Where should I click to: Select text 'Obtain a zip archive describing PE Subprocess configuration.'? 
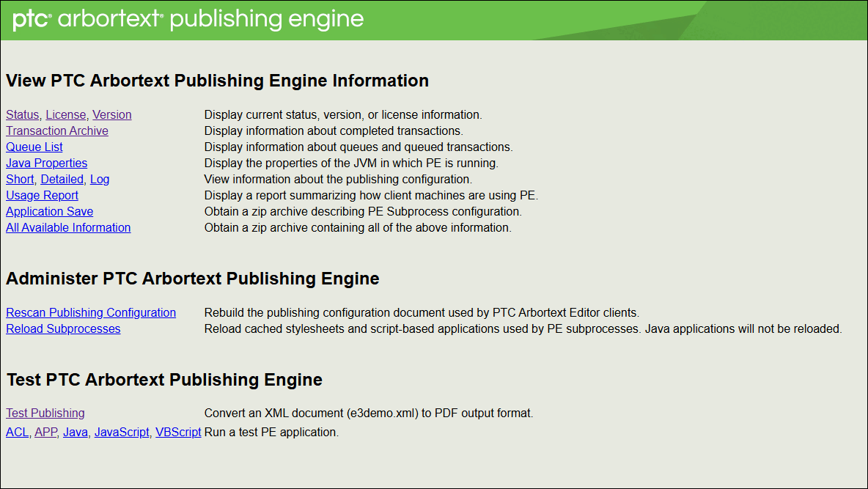click(x=363, y=211)
